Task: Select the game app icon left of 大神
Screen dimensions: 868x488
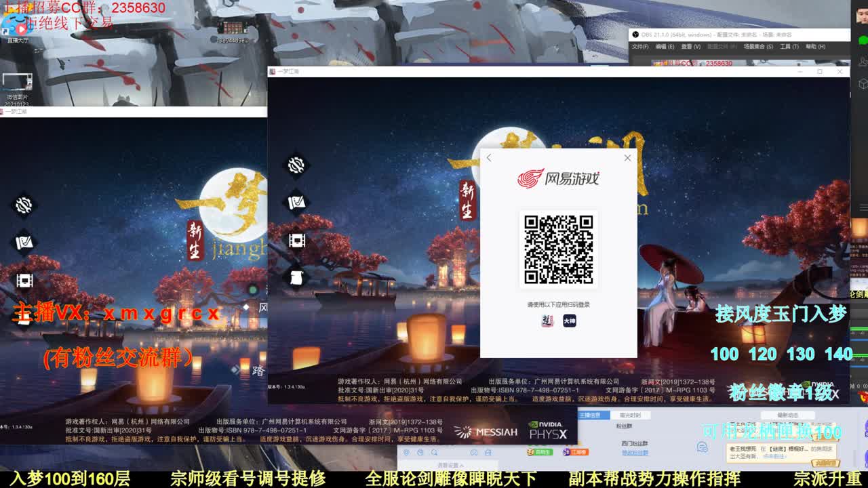Action: (548, 321)
